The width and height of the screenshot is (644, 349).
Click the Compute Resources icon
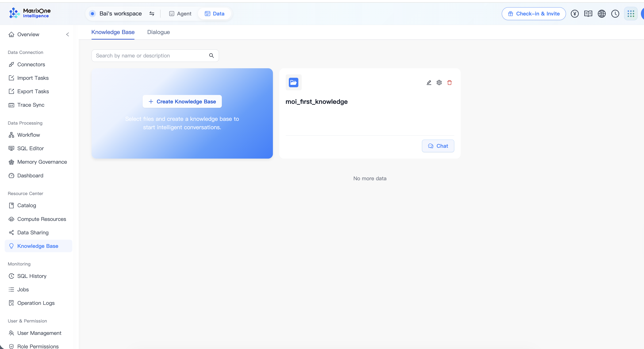pyautogui.click(x=11, y=219)
